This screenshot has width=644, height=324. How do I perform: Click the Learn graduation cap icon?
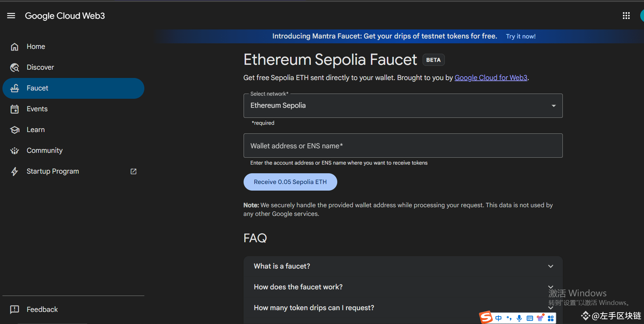point(15,130)
